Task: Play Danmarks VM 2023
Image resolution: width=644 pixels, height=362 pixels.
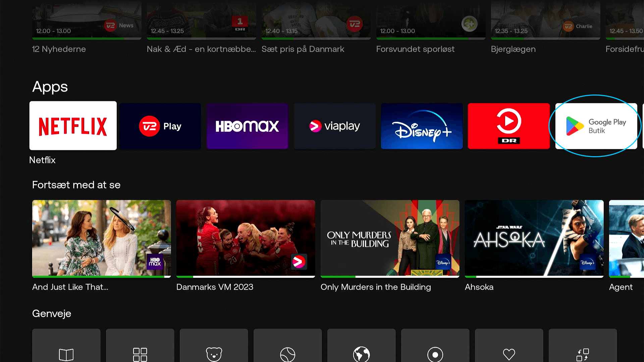Action: click(x=246, y=239)
